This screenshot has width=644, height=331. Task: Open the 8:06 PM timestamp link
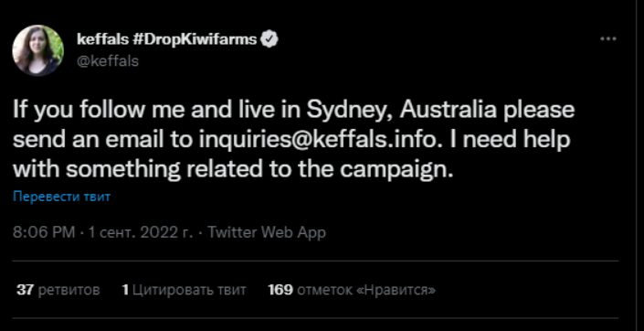tap(44, 232)
